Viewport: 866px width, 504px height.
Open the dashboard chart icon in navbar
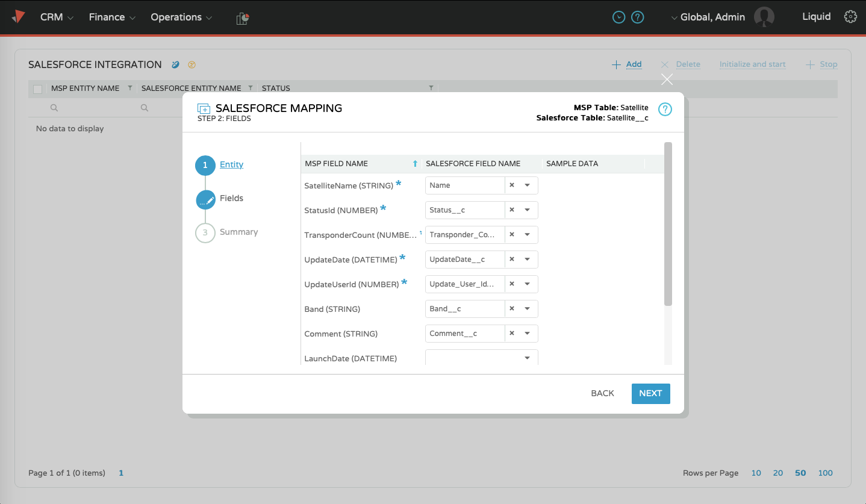(243, 18)
